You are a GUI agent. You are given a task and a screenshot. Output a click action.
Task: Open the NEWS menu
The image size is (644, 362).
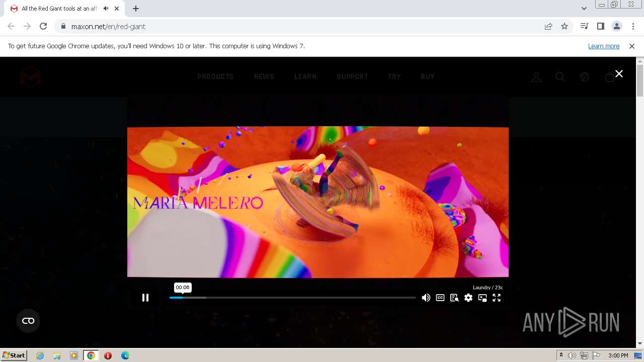tap(264, 76)
